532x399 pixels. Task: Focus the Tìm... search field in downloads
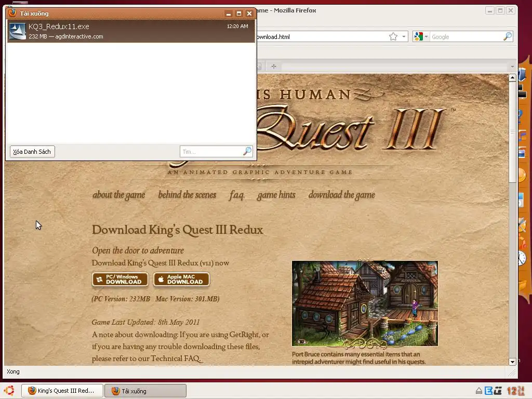(x=211, y=152)
